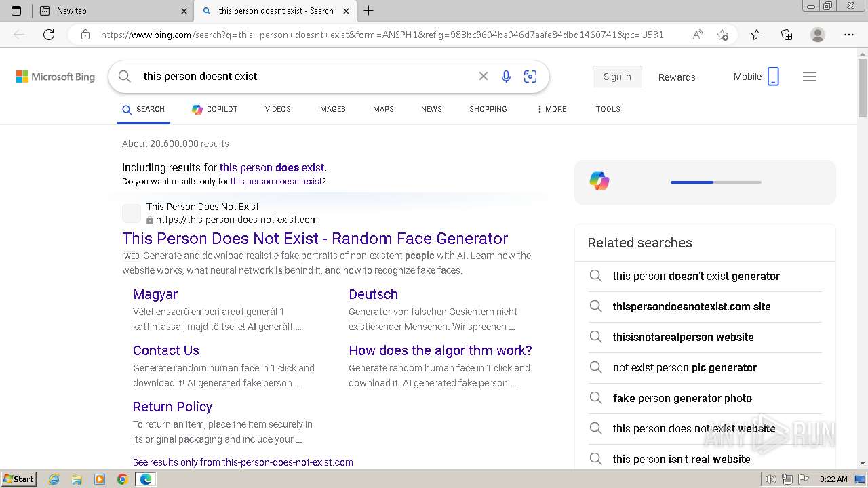Image resolution: width=868 pixels, height=488 pixels.
Task: Click the system clock 8:22 AM
Action: click(833, 479)
